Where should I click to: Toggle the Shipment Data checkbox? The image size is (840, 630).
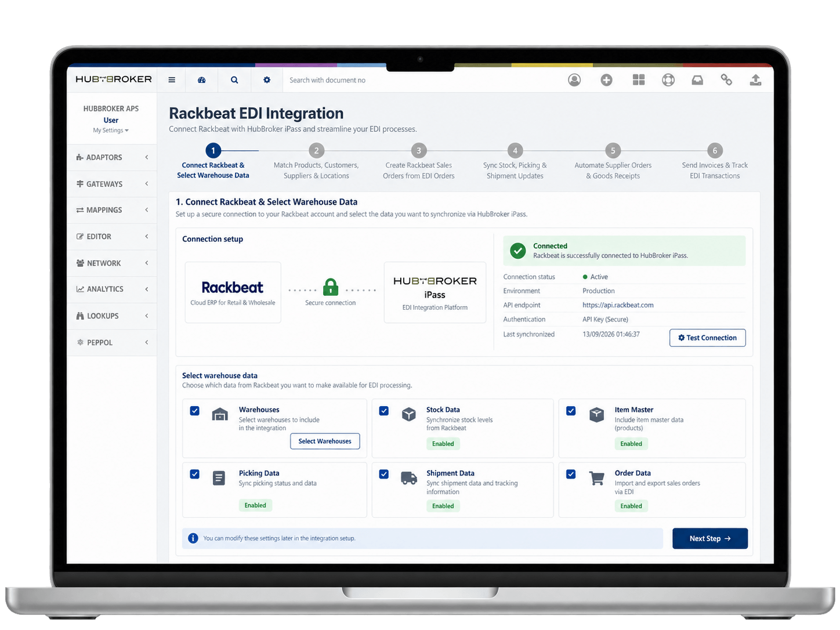[x=384, y=474]
